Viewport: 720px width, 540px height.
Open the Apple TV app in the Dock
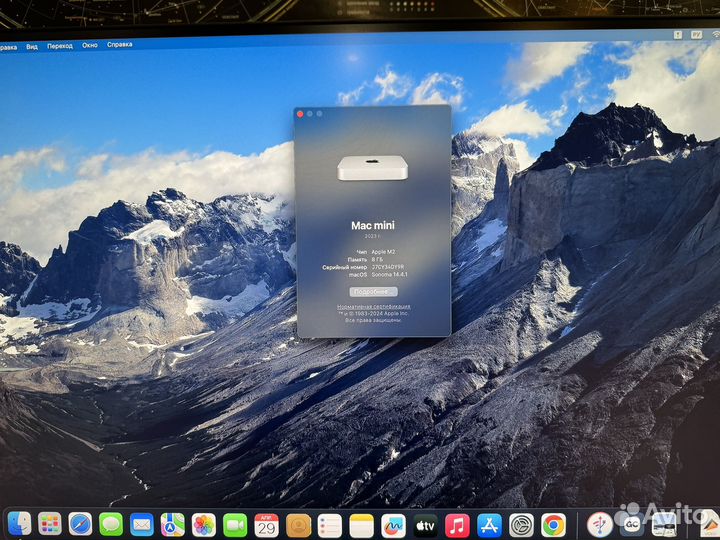pyautogui.click(x=426, y=526)
